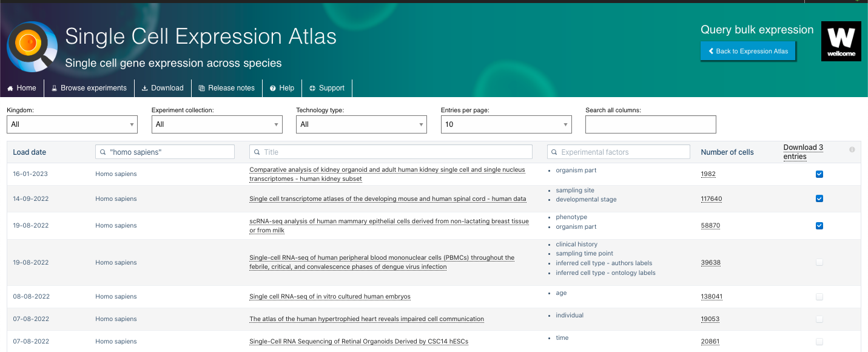868x352 pixels.
Task: Click the Help question mark icon
Action: coord(273,88)
